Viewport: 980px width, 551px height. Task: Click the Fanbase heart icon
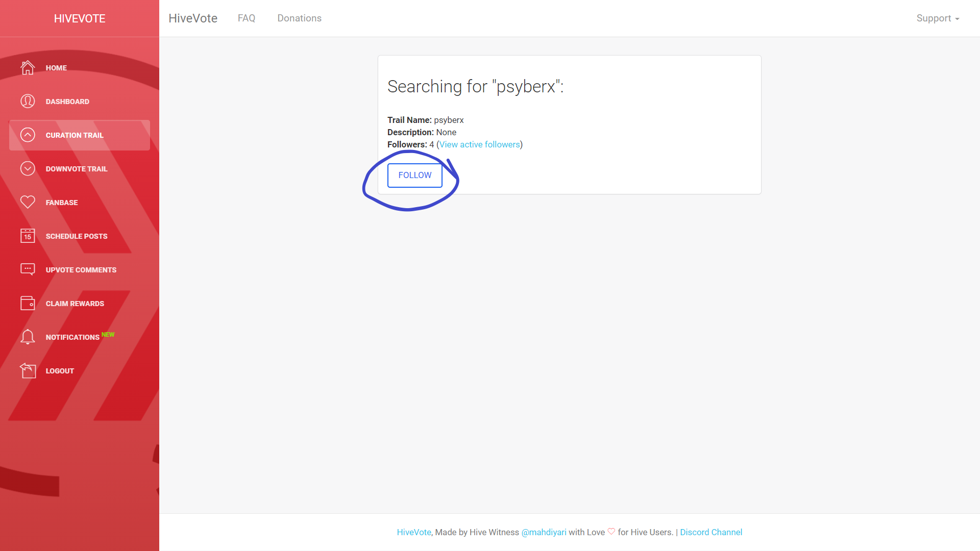(x=28, y=202)
